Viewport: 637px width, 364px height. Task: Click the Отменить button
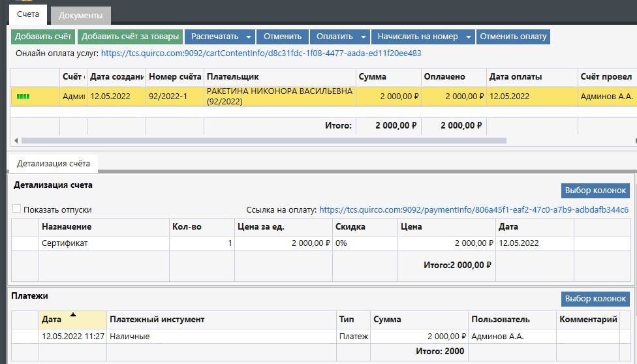point(283,37)
